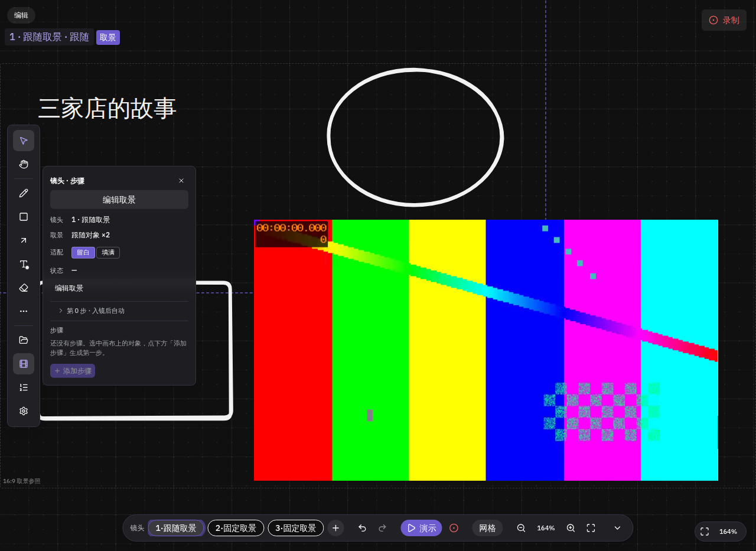
Task: Select the white ellipse on canvas
Action: coord(415,137)
